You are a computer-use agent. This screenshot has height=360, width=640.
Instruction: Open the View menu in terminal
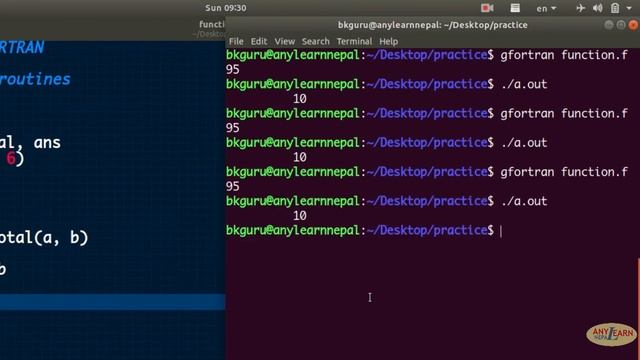coord(284,41)
